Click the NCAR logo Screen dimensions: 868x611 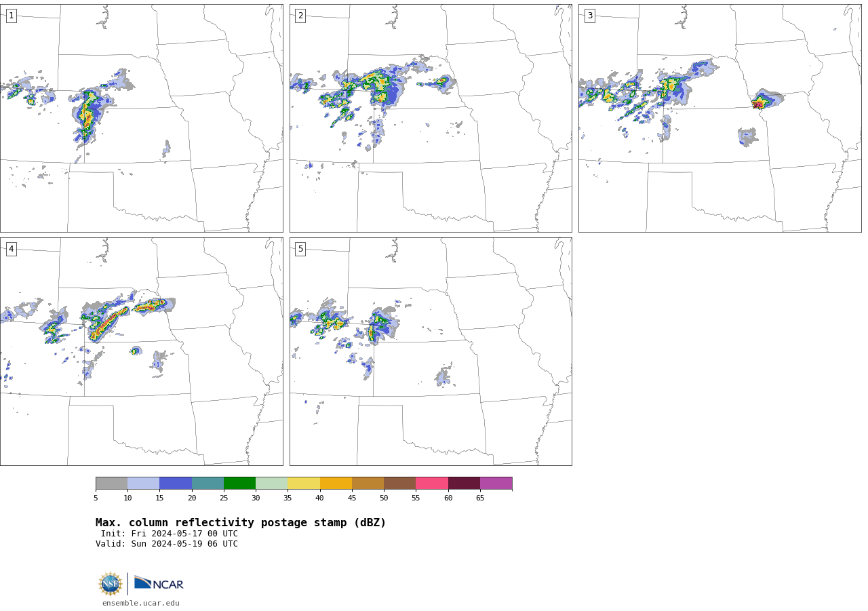(x=159, y=583)
